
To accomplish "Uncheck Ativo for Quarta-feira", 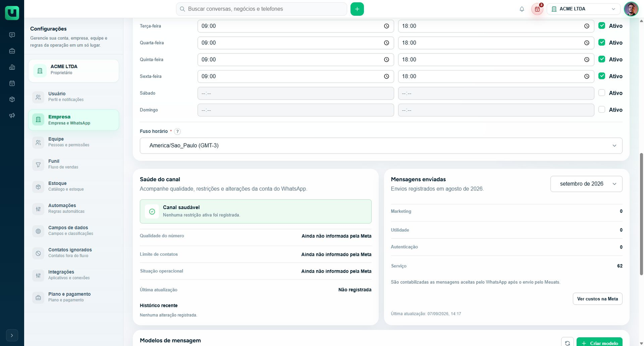I will [602, 42].
